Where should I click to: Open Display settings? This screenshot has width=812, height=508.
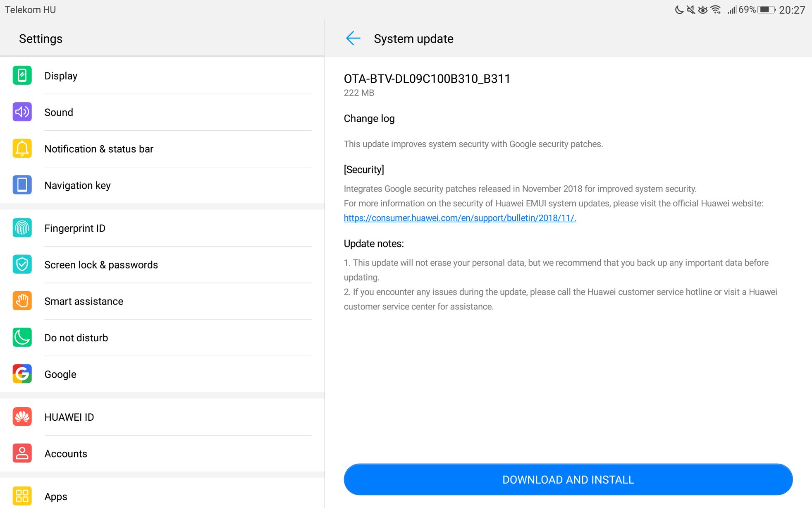click(162, 76)
